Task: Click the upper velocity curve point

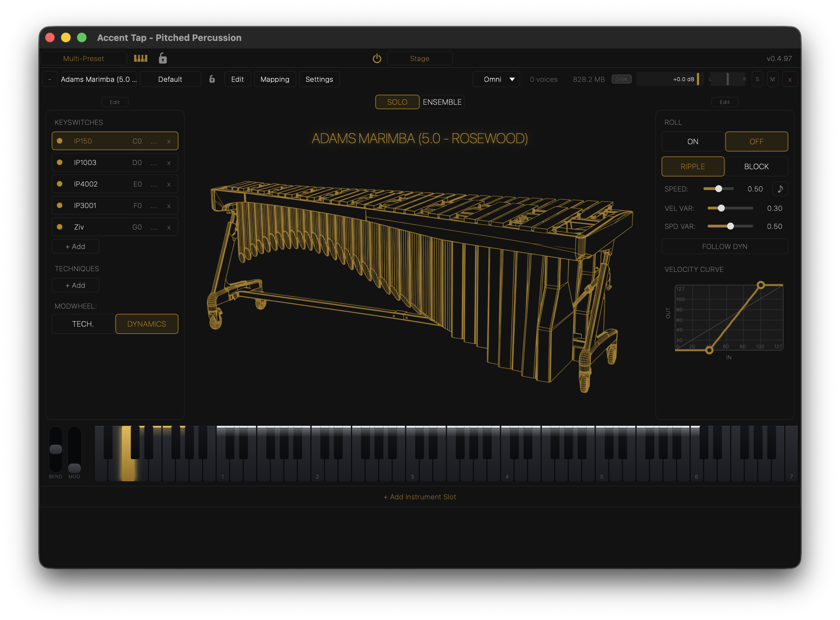Action: 761,285
